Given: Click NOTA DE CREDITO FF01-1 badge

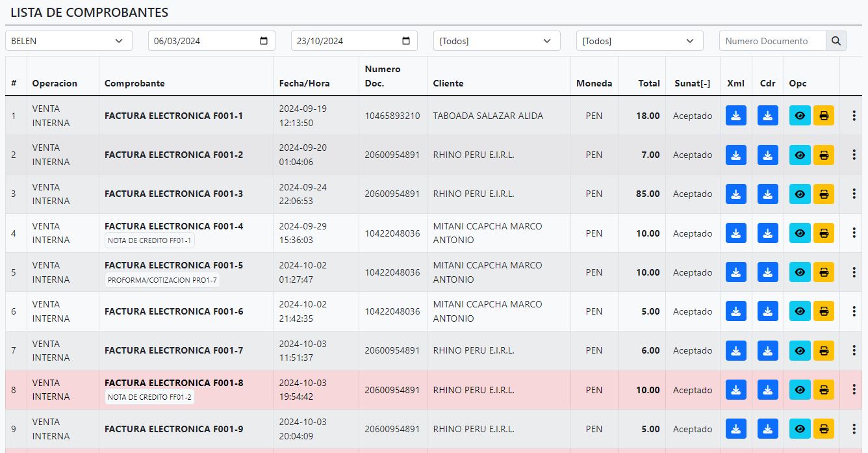Looking at the screenshot, I should (x=149, y=241).
